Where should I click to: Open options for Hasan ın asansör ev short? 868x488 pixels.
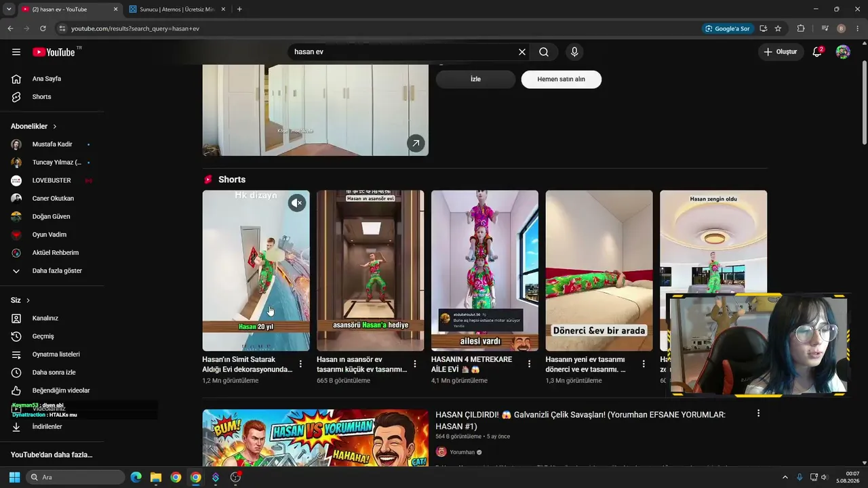415,364
